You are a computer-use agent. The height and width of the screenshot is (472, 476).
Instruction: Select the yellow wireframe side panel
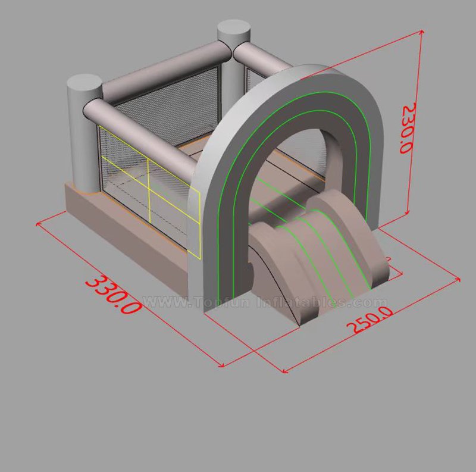click(149, 190)
